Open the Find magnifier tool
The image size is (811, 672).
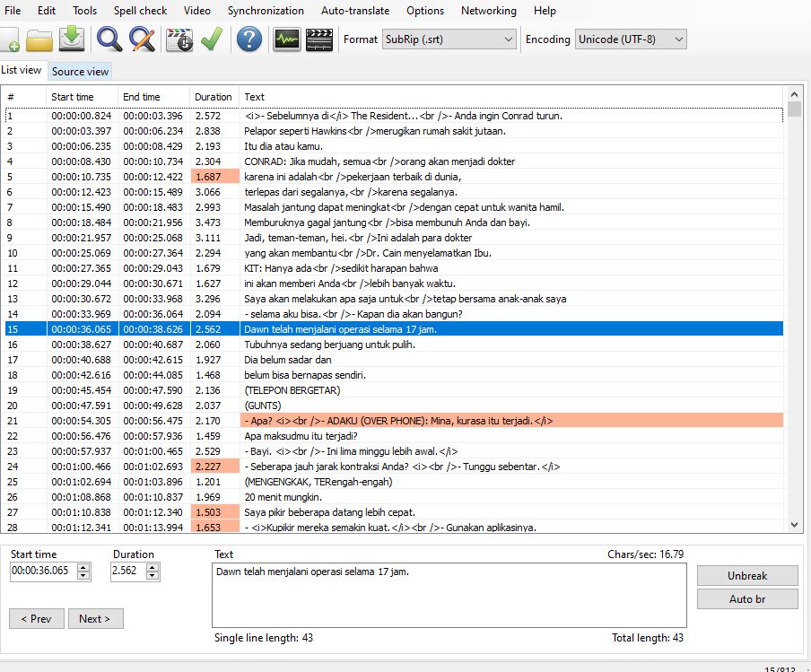click(109, 39)
